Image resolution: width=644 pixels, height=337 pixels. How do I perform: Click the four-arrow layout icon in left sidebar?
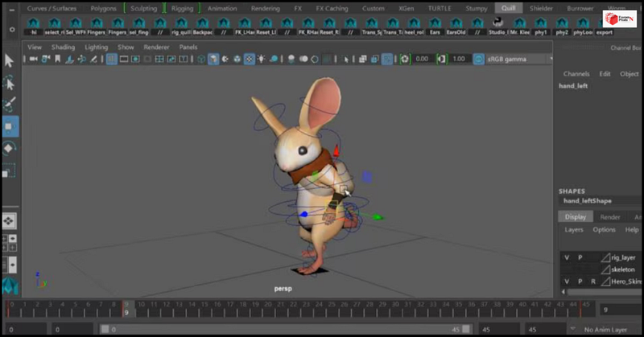pos(9,221)
